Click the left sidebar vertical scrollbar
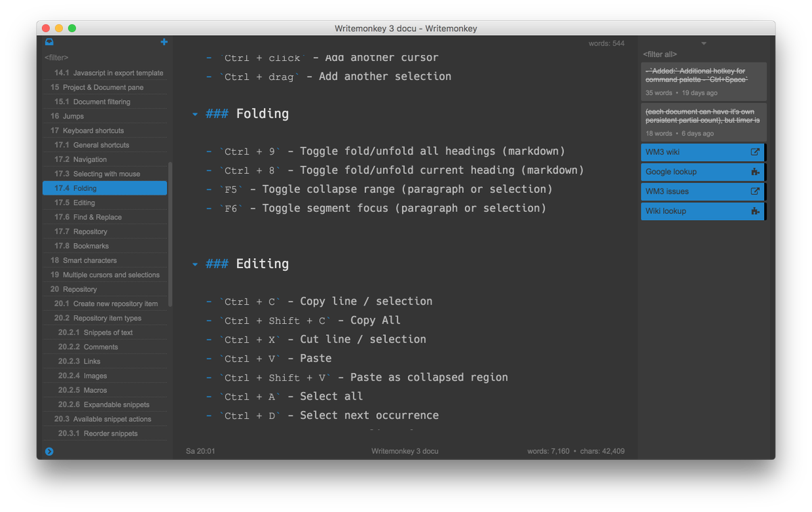812x512 pixels. tap(170, 234)
